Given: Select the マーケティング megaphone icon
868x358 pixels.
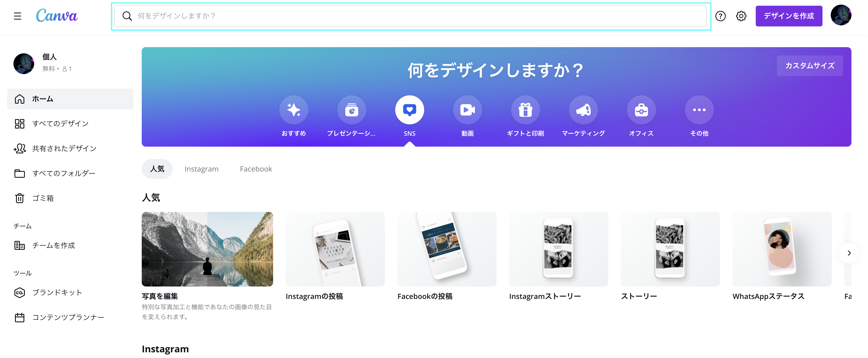Looking at the screenshot, I should click(x=583, y=110).
